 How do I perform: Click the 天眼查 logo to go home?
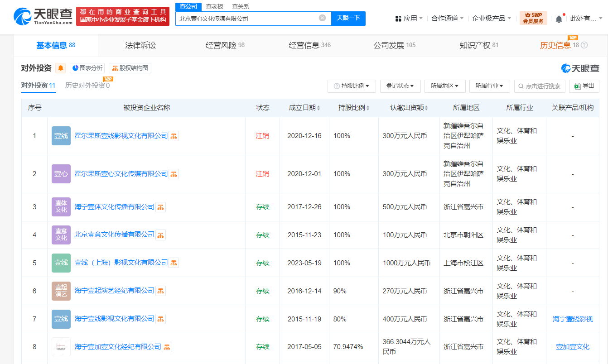coord(43,17)
